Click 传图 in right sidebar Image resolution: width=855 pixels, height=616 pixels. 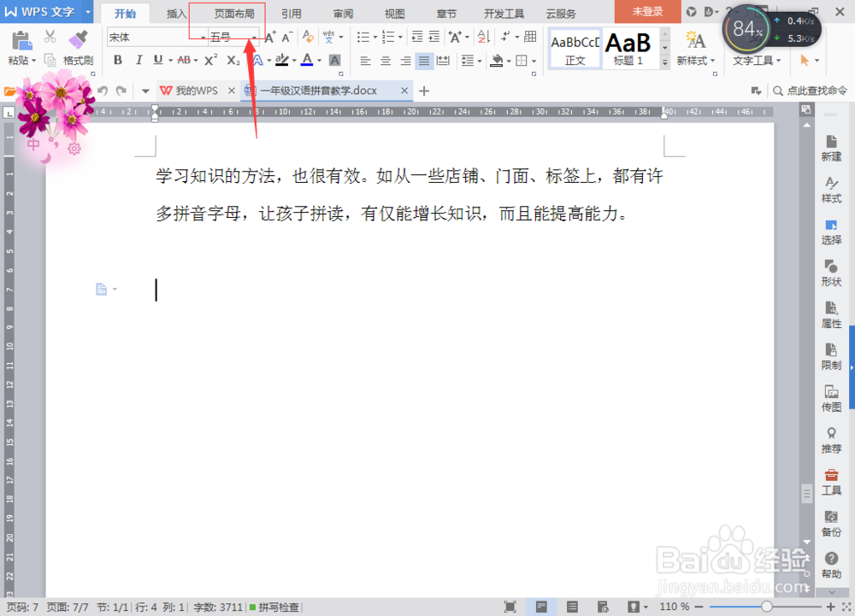pyautogui.click(x=831, y=399)
